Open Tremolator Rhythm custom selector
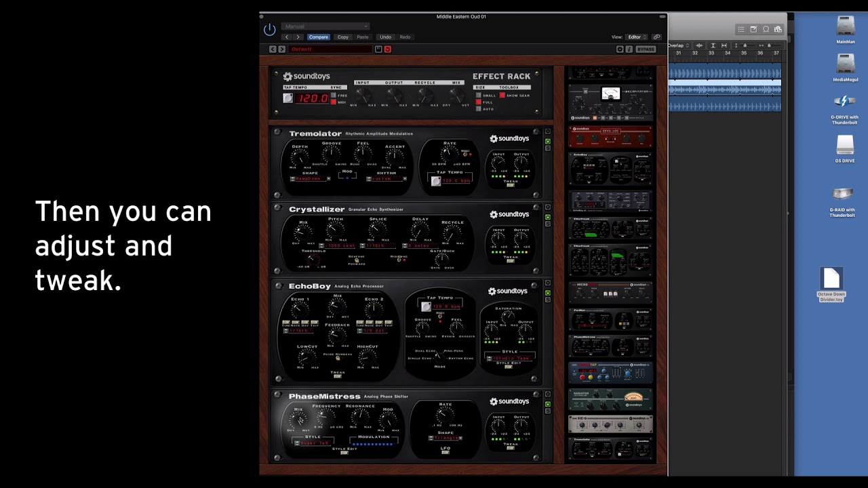The image size is (868, 488). [388, 179]
